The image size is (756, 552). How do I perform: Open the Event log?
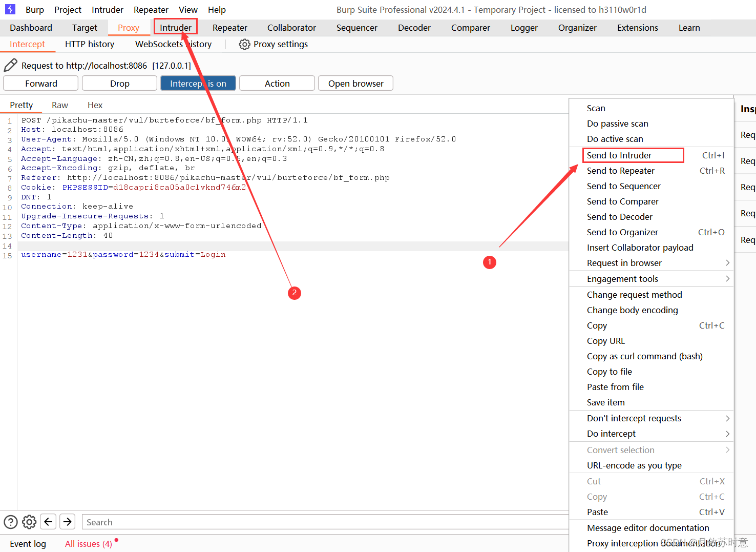tap(28, 544)
